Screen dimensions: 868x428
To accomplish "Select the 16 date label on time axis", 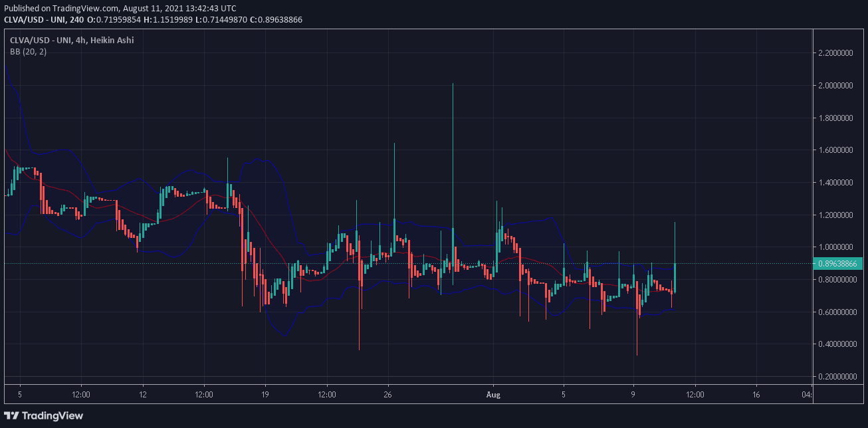I will [x=756, y=393].
